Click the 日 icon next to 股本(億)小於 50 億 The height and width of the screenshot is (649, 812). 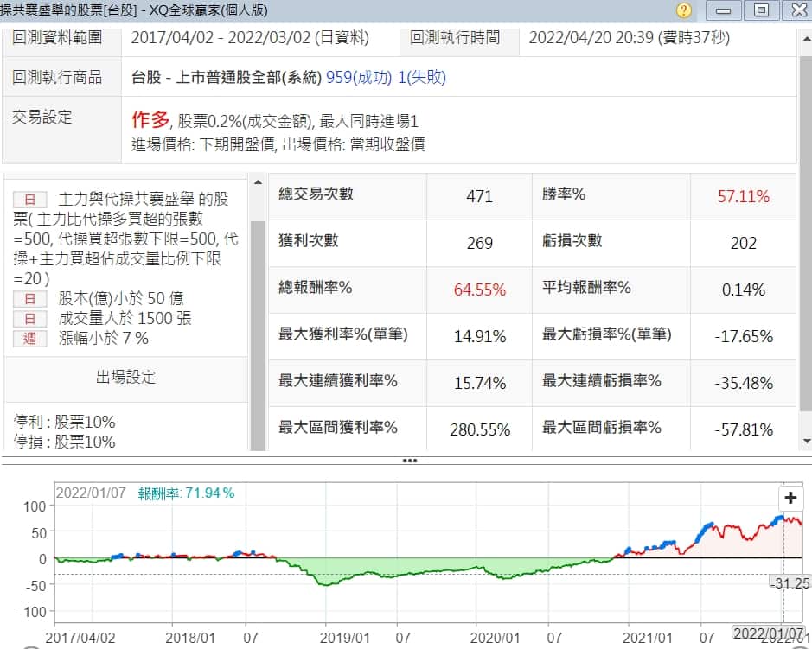29,299
